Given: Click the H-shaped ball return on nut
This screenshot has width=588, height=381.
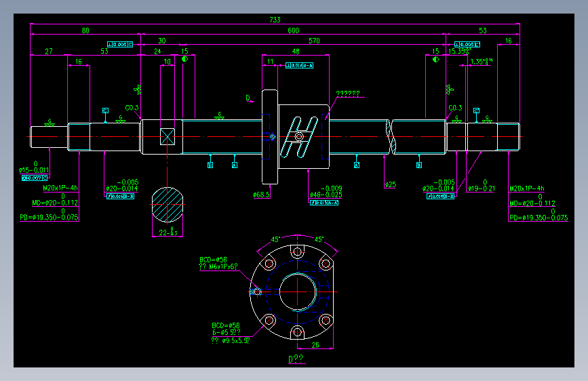Looking at the screenshot, I should point(299,137).
